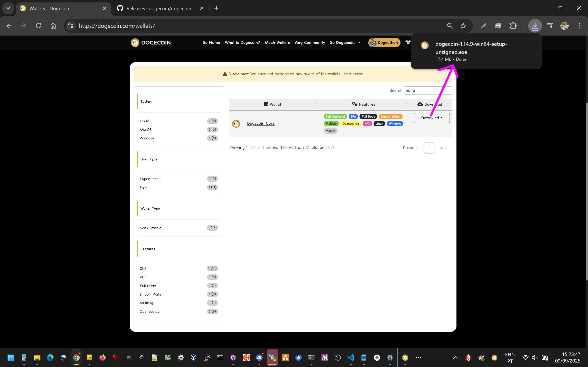Open So Home navigation item

[211, 42]
